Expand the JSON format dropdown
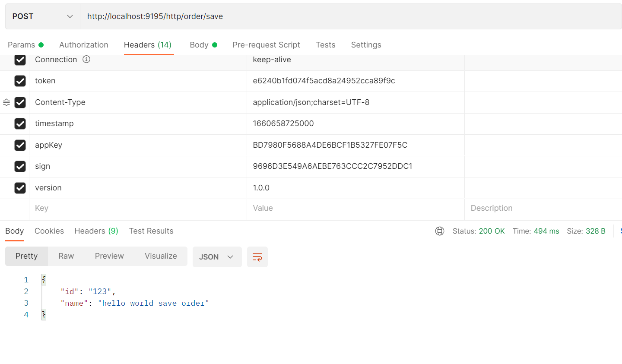Screen dimensions: 622x364 [217, 257]
